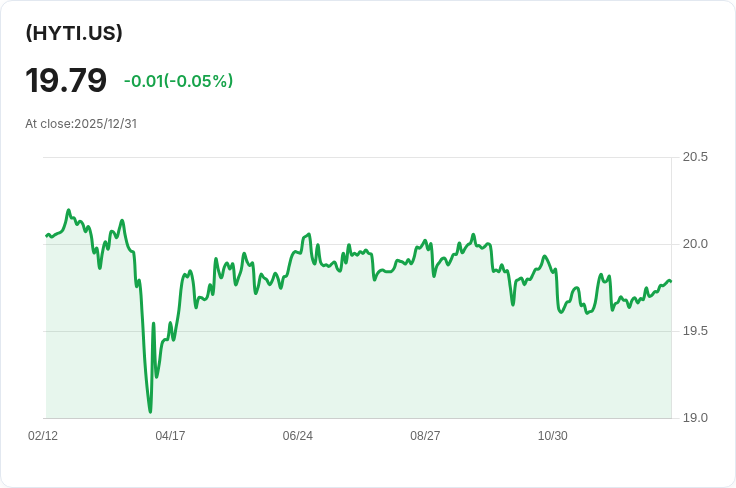Click the shaded green area under the line
736x488 pixels.
[400, 350]
